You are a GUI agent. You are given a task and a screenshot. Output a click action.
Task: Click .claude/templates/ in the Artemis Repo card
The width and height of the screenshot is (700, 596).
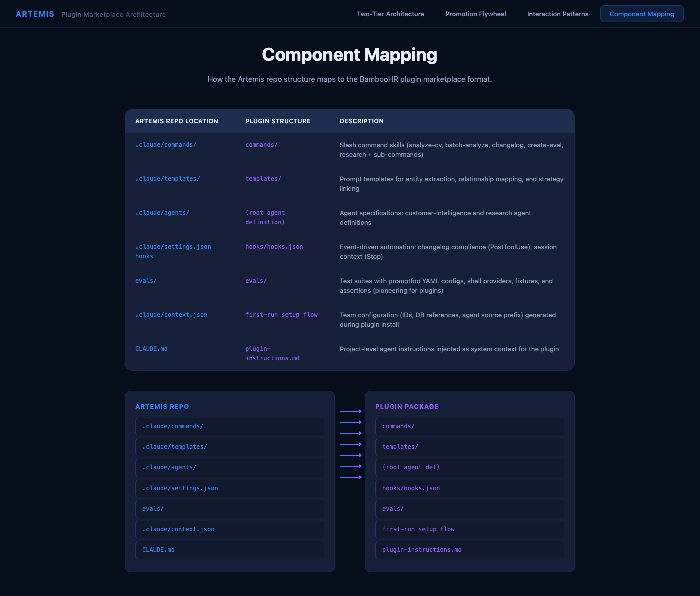230,447
